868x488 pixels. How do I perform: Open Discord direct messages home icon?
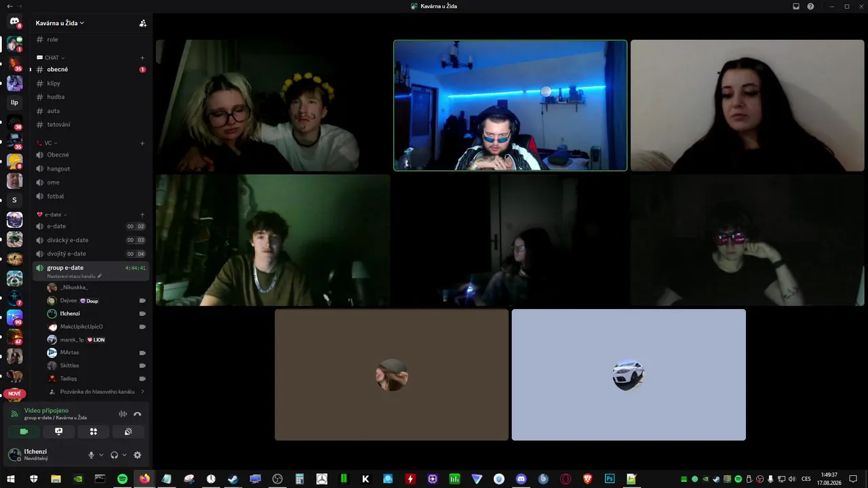14,22
